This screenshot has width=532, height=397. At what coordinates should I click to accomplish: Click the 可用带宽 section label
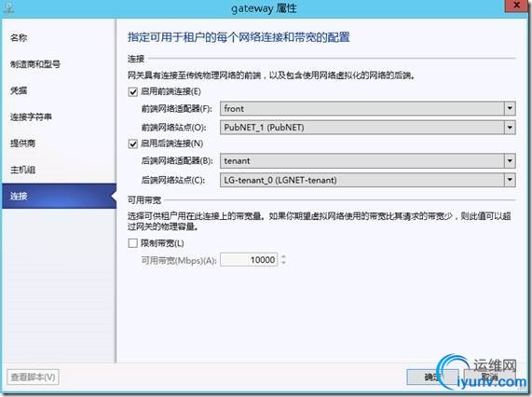144,200
